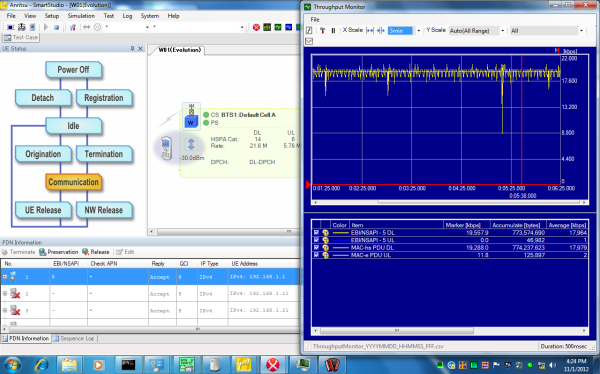Screen dimensions: 600x374
Task: Click the red hammer icon in Throughput Monitor
Action: tap(323, 31)
